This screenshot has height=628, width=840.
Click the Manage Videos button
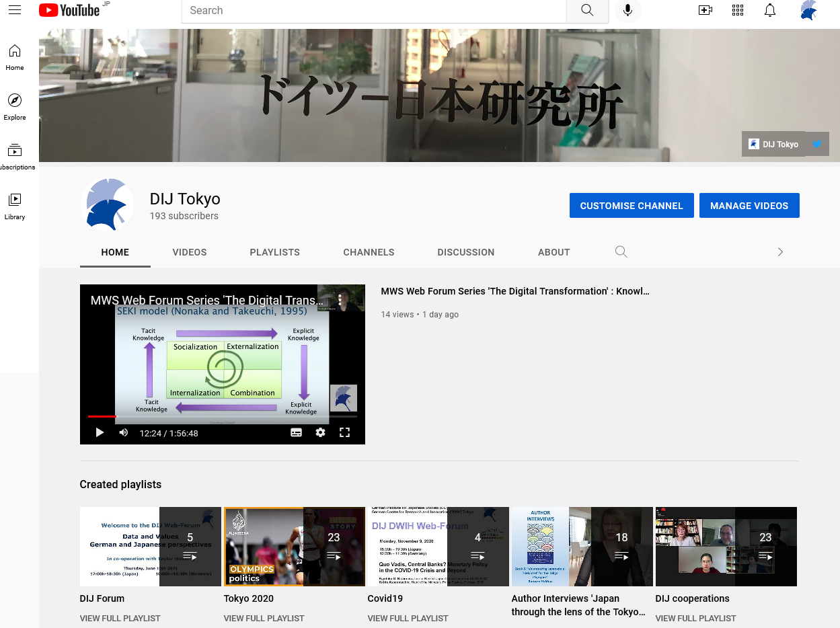click(749, 206)
